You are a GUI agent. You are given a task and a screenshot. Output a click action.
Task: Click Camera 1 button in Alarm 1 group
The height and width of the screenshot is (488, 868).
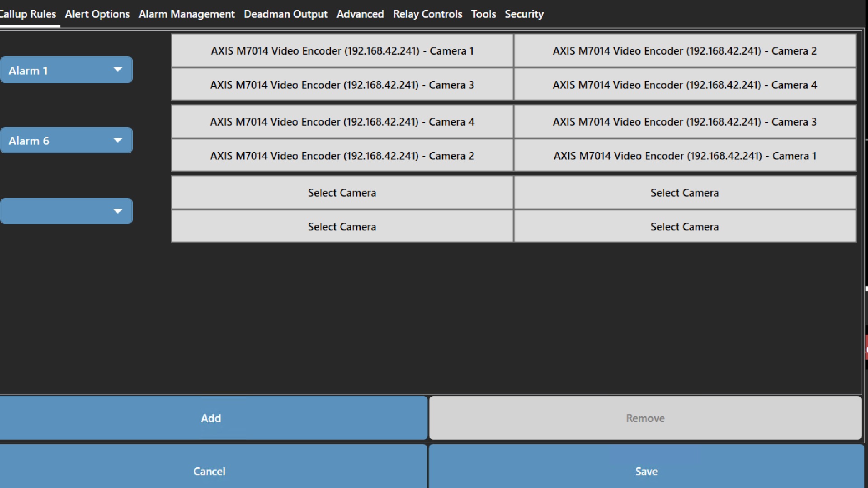(342, 51)
